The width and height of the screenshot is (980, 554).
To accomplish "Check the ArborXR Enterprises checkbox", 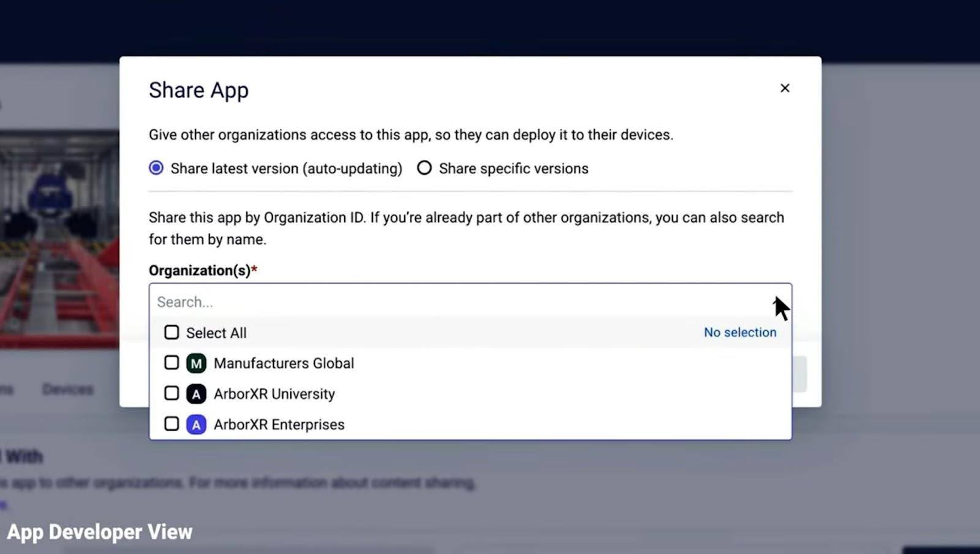I will click(171, 424).
